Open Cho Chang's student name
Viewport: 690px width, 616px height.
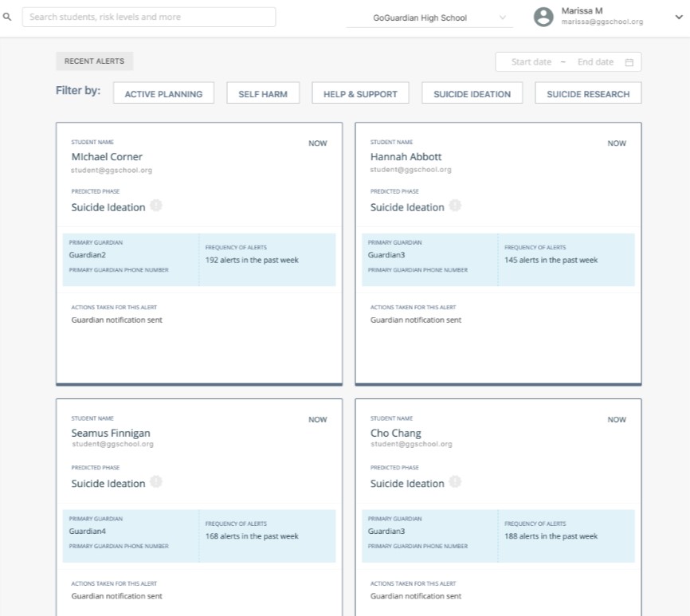pos(396,434)
